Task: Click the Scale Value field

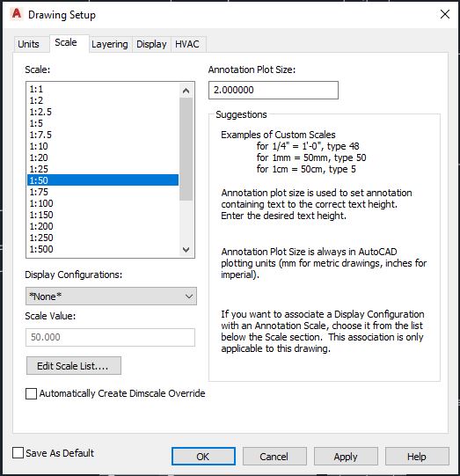Action: (x=110, y=337)
